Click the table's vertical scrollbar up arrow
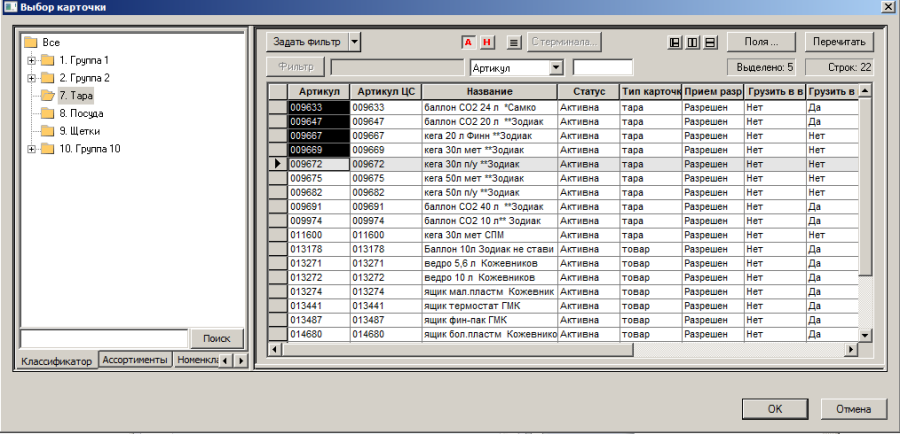Image resolution: width=900 pixels, height=434 pixels. (x=865, y=91)
